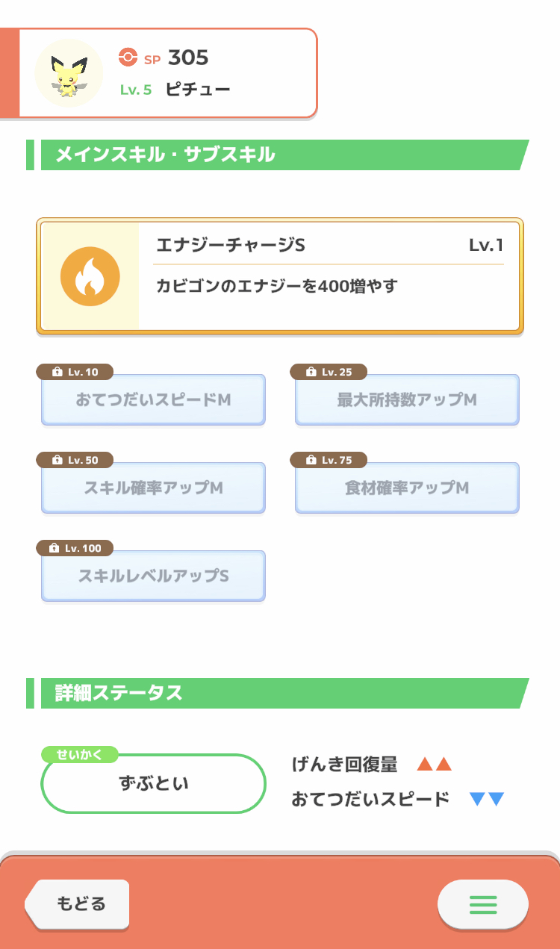Click the blue down arrows for おてつだいスピード
Image resolution: width=560 pixels, height=949 pixels.
tap(487, 799)
